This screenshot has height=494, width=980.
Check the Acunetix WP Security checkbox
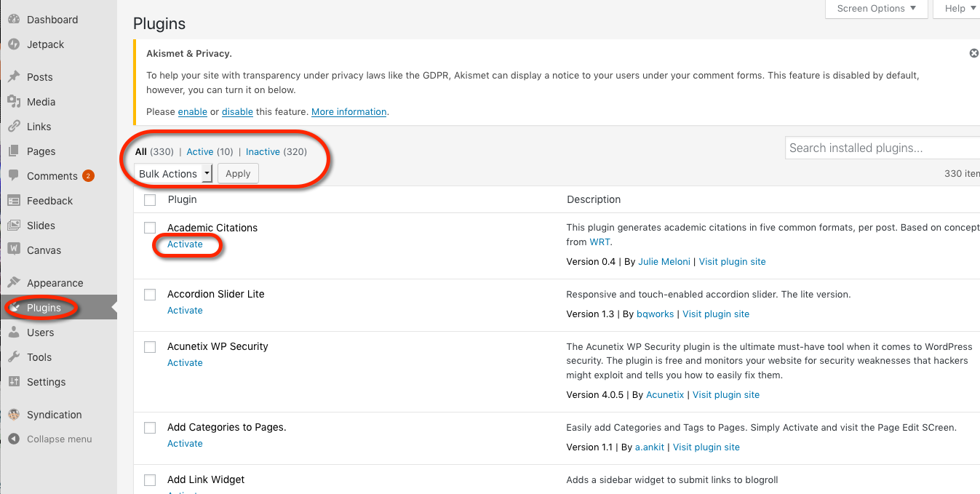coord(150,347)
